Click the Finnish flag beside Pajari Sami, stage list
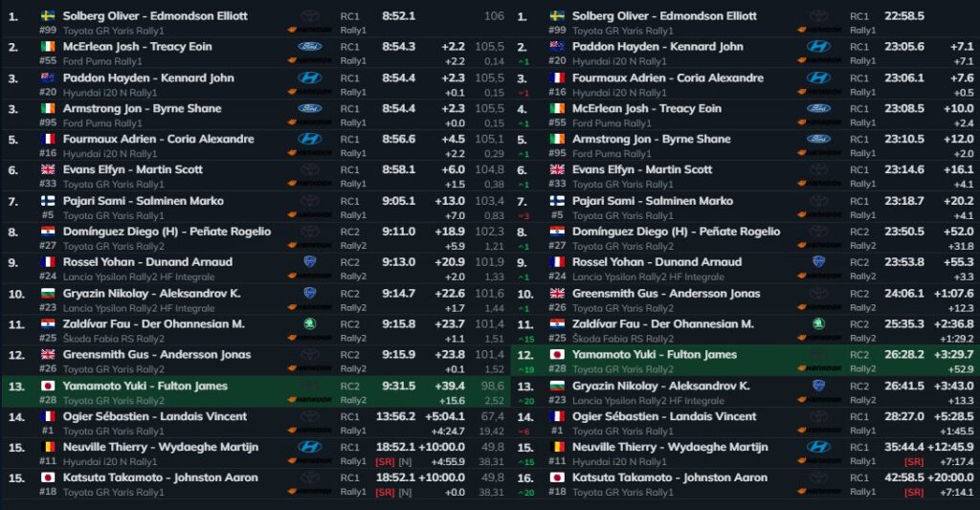This screenshot has width=980, height=510. pyautogui.click(x=48, y=201)
